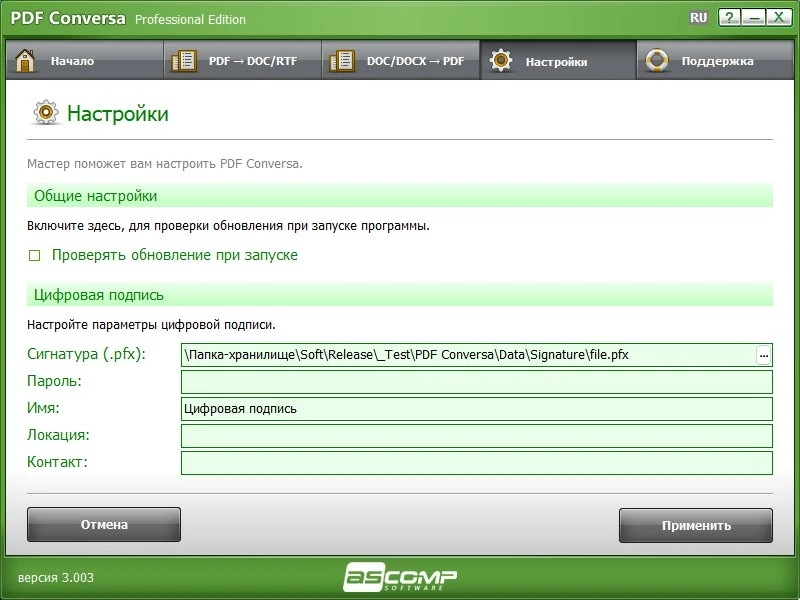Image resolution: width=800 pixels, height=600 pixels.
Task: Click the Контакт input field
Action: click(x=477, y=463)
